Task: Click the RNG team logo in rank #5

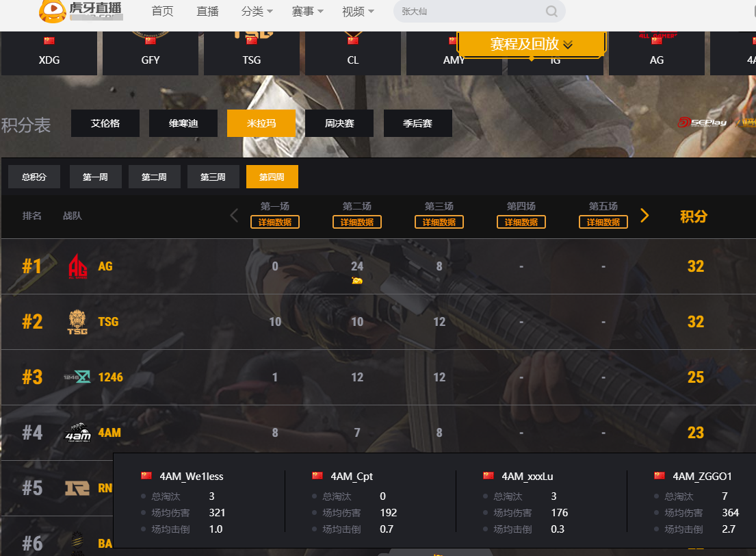Action: [77, 488]
